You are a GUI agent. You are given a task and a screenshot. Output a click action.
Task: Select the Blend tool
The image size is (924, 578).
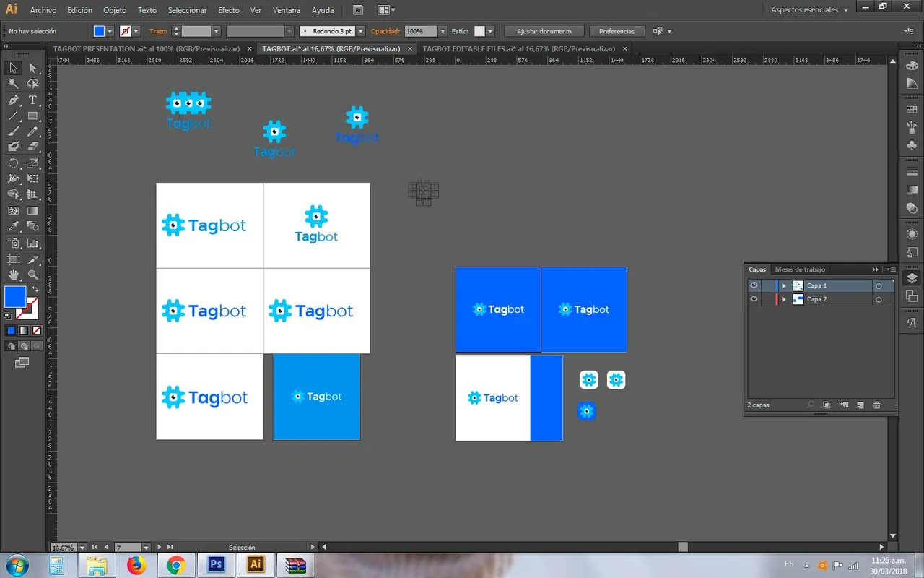pyautogui.click(x=32, y=227)
